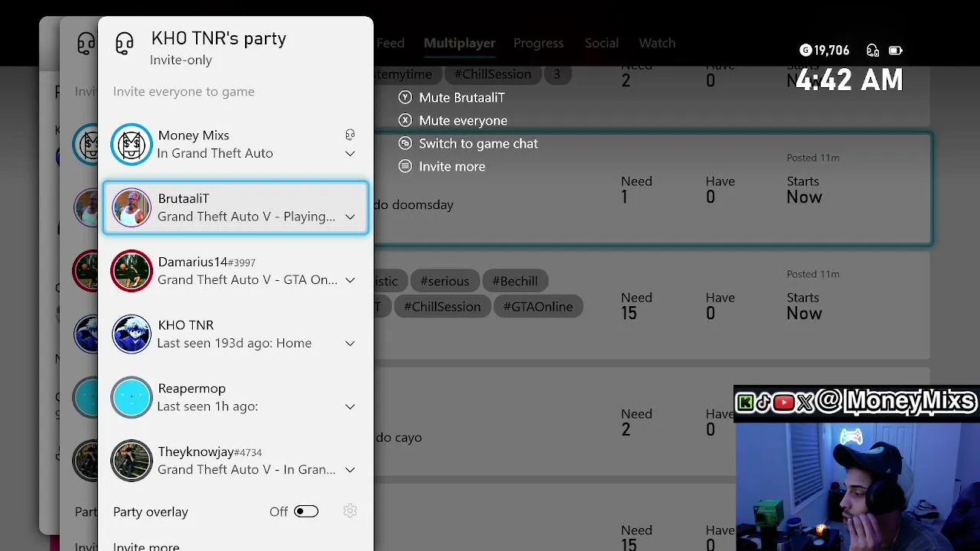Click the Invite-only label
This screenshot has height=551, width=980.
point(181,60)
